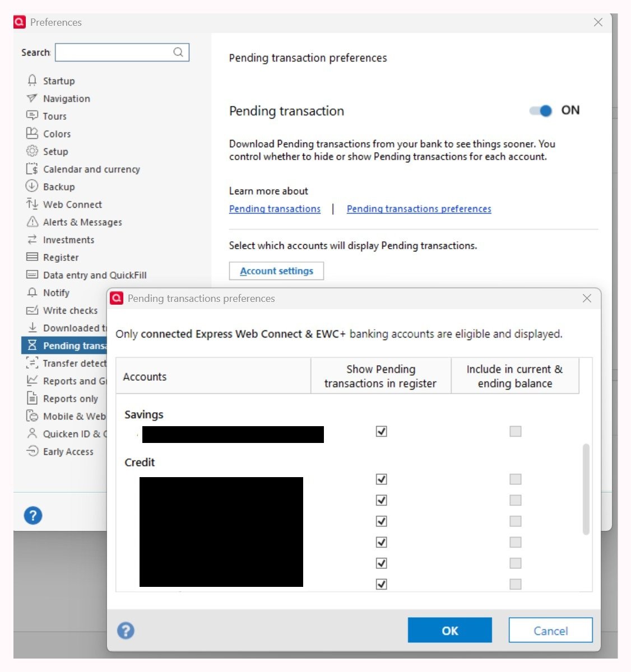Click the Write checks icon
Screen dimensions: 631x672
coord(32,310)
